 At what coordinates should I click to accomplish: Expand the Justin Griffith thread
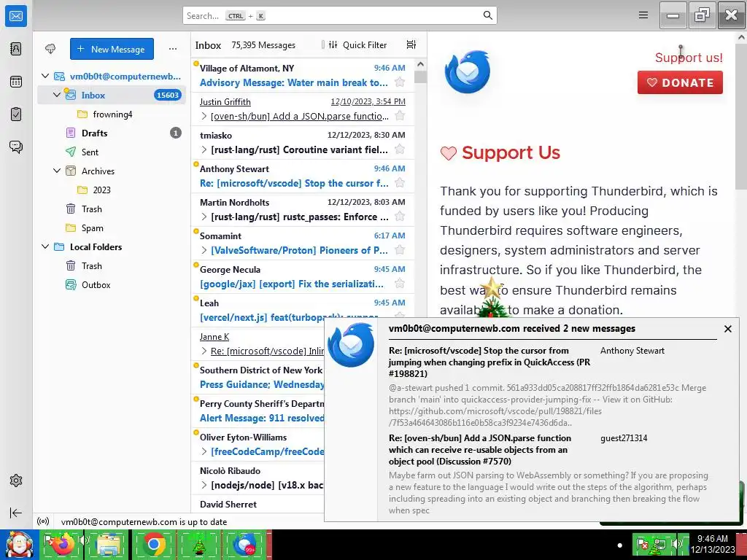tap(204, 116)
